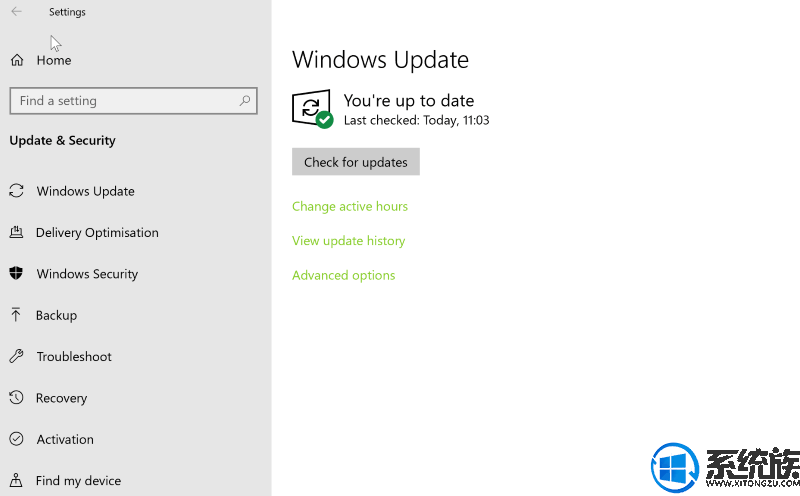
Task: Click the Delivery Optimisation icon
Action: pos(16,232)
